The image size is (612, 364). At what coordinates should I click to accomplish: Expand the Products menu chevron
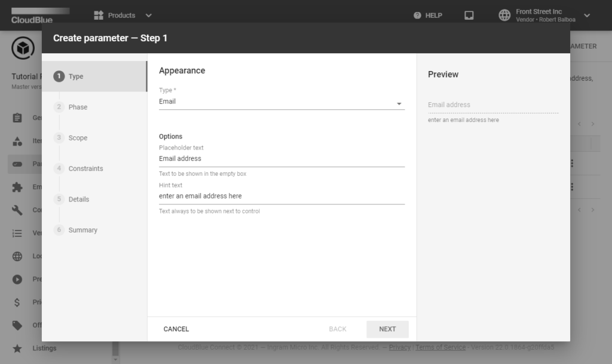149,16
